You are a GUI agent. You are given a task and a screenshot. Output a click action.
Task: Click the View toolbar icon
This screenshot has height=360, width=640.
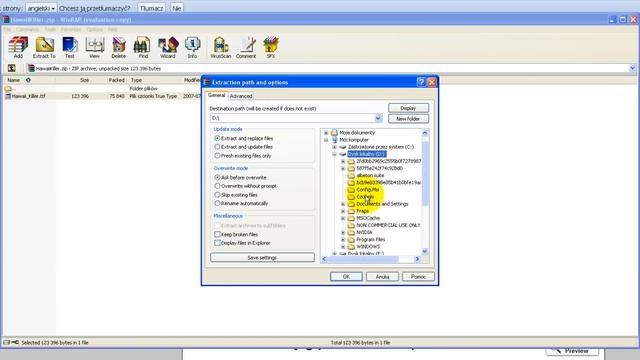point(94,47)
